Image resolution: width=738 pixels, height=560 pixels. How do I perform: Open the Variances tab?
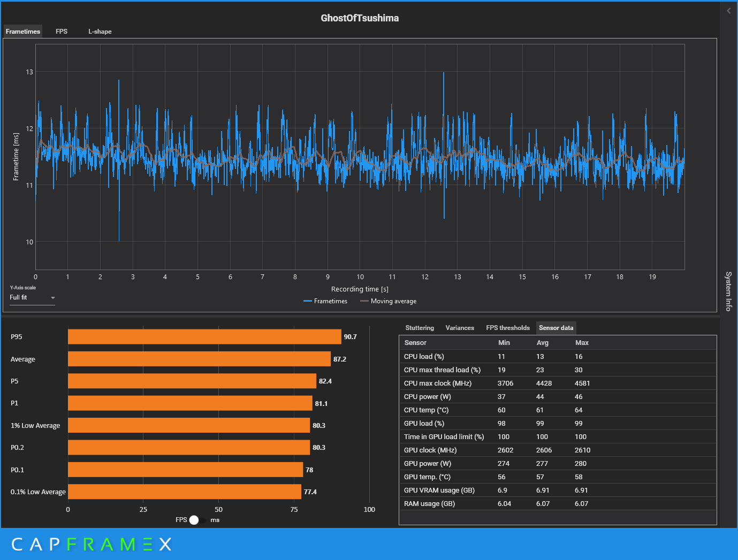[x=460, y=328]
